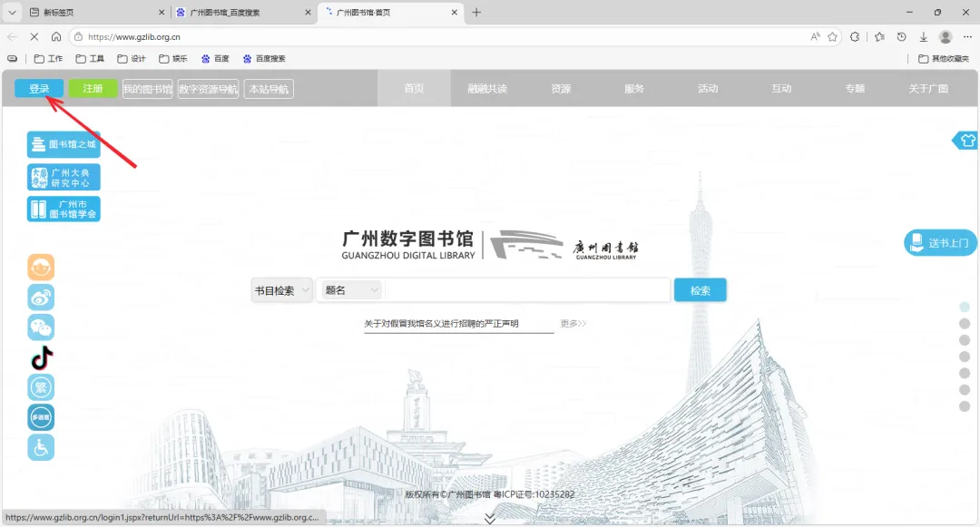Select the second page indicator dot
Viewport: 980px width, 527px height.
(965, 324)
